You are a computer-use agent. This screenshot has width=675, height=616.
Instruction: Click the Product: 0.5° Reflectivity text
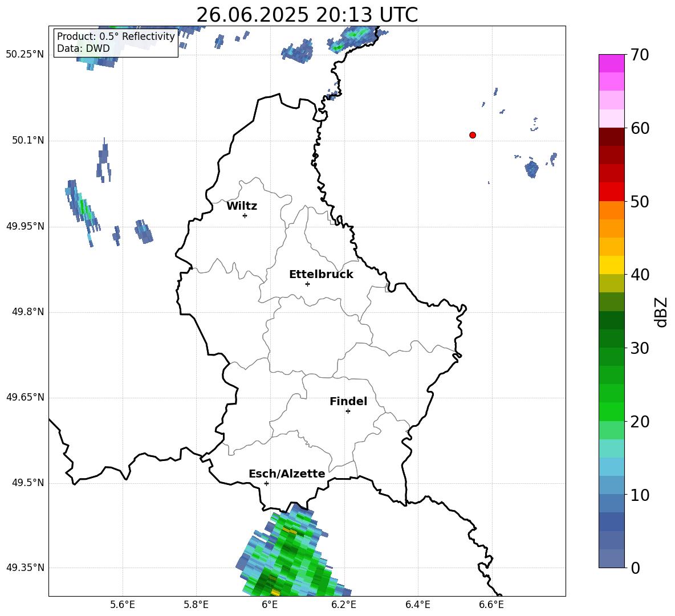[116, 36]
